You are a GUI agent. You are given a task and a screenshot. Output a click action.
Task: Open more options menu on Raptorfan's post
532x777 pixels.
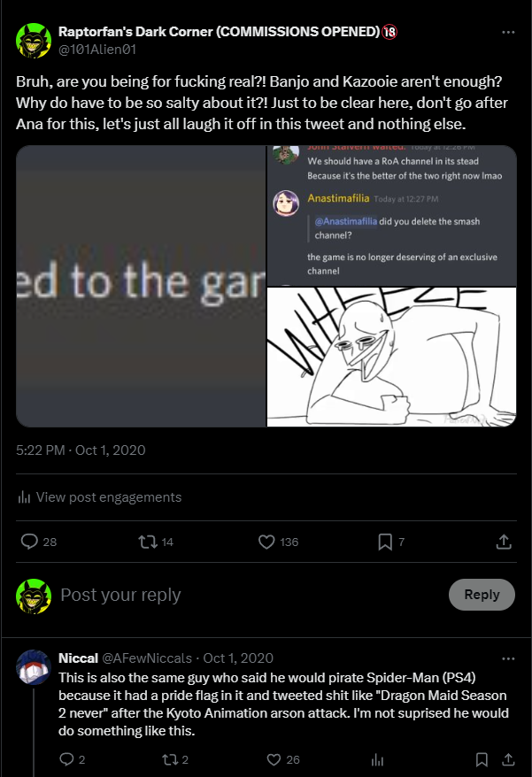point(508,32)
